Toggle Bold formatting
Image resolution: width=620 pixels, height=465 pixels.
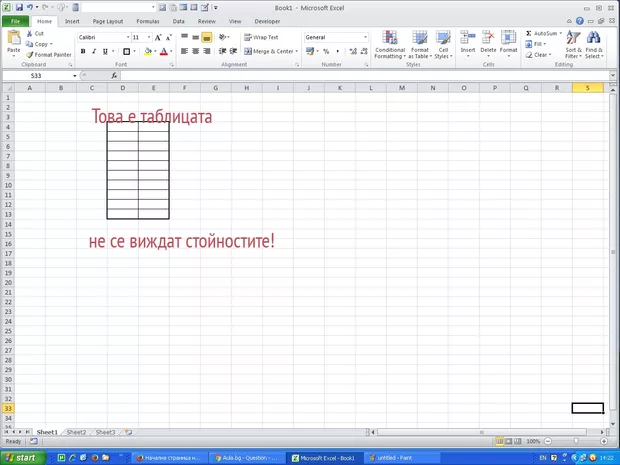pyautogui.click(x=82, y=52)
